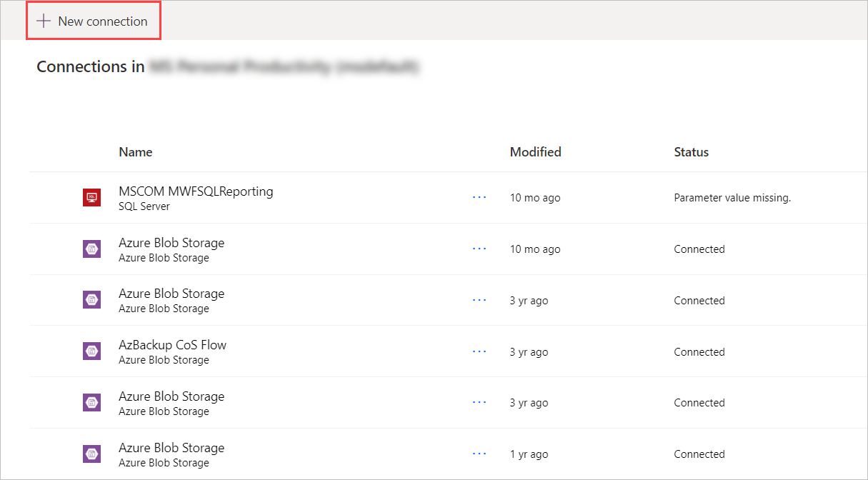The height and width of the screenshot is (480, 868).
Task: Sort by the Modified column header
Action: (x=535, y=152)
